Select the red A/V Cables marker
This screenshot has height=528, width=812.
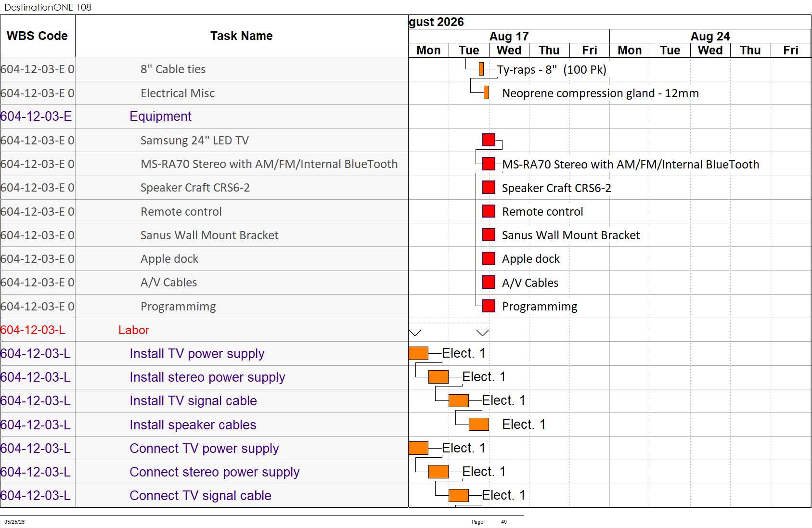(489, 282)
